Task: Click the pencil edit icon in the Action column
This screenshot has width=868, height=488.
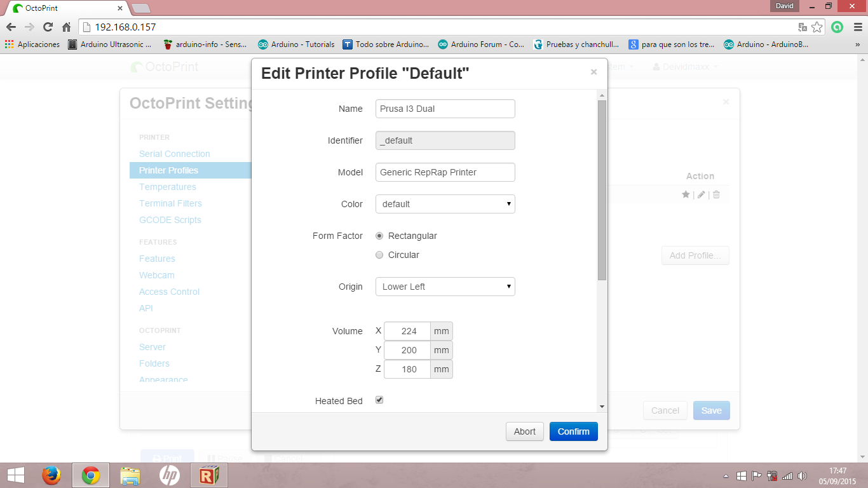Action: [x=701, y=194]
